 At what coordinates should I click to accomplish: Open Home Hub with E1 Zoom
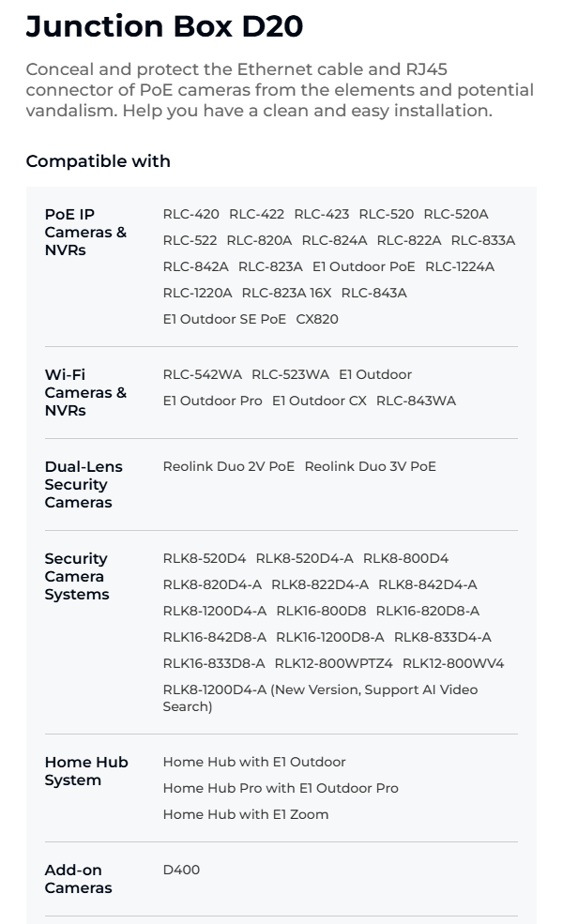tap(246, 814)
